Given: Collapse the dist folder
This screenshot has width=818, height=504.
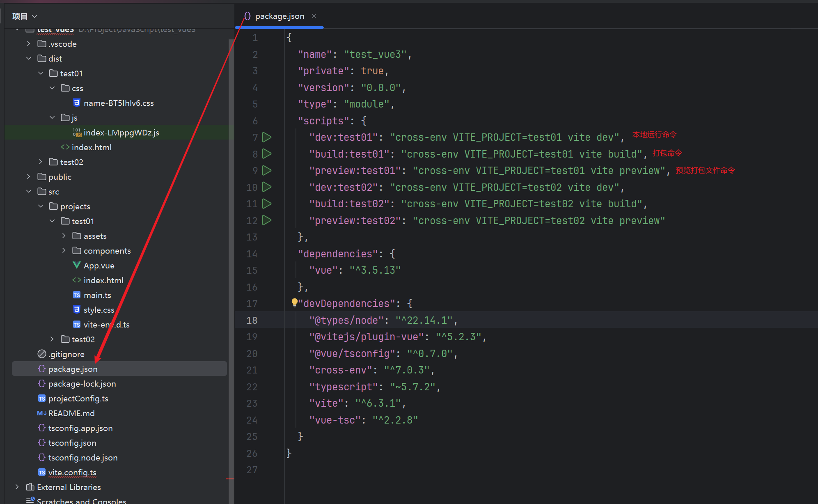Looking at the screenshot, I should tap(29, 58).
